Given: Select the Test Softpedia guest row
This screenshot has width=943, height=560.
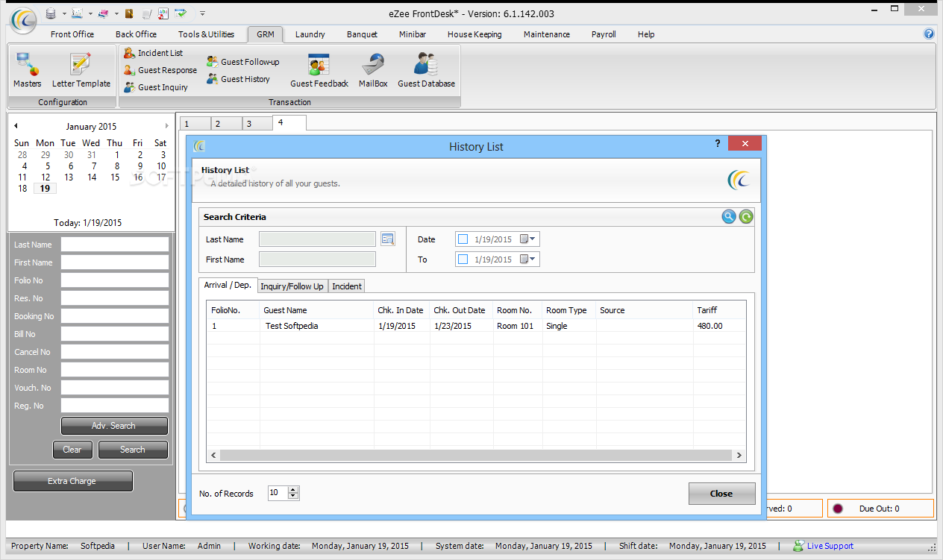Looking at the screenshot, I should [x=476, y=326].
